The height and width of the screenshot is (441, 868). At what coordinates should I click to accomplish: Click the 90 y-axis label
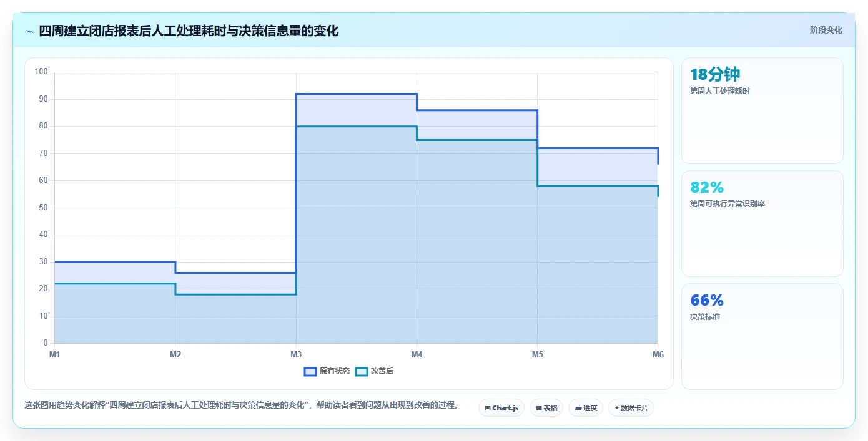[x=43, y=99]
